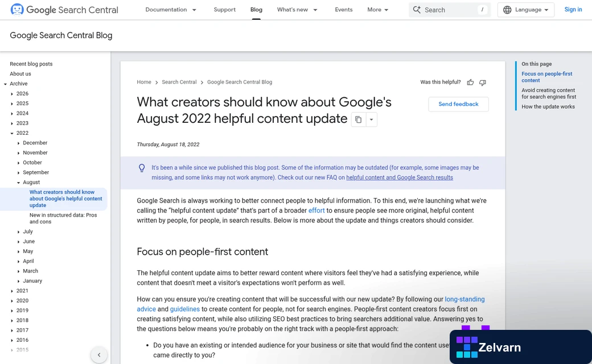Click the search magnifier icon
592x364 pixels.
[x=417, y=10]
